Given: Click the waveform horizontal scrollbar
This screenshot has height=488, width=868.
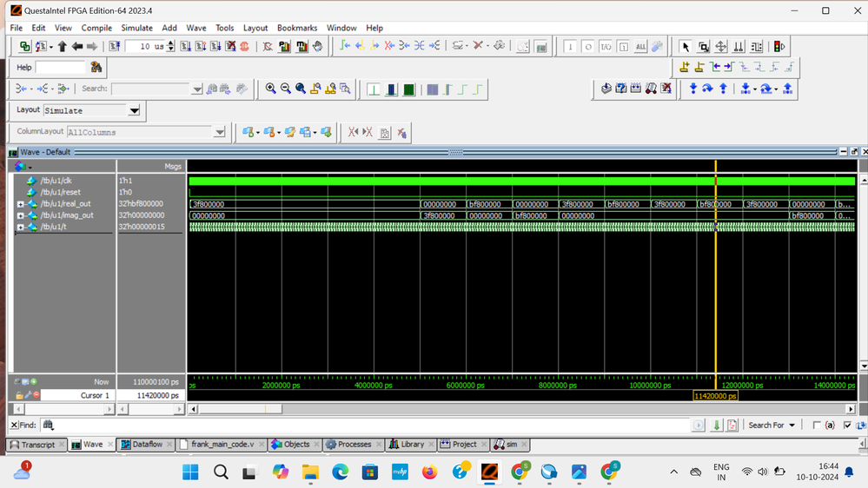Looking at the screenshot, I should click(x=521, y=409).
